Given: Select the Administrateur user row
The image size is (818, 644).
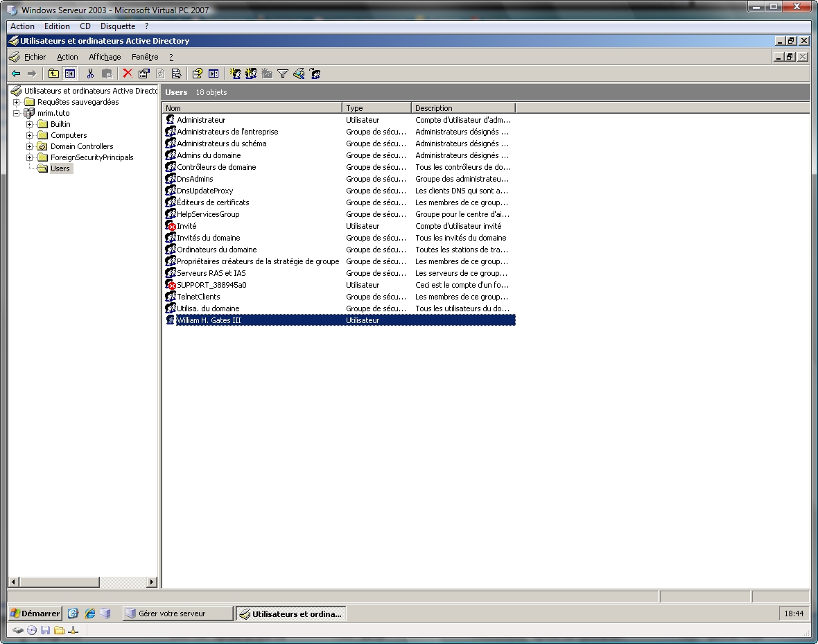Looking at the screenshot, I should pos(339,120).
